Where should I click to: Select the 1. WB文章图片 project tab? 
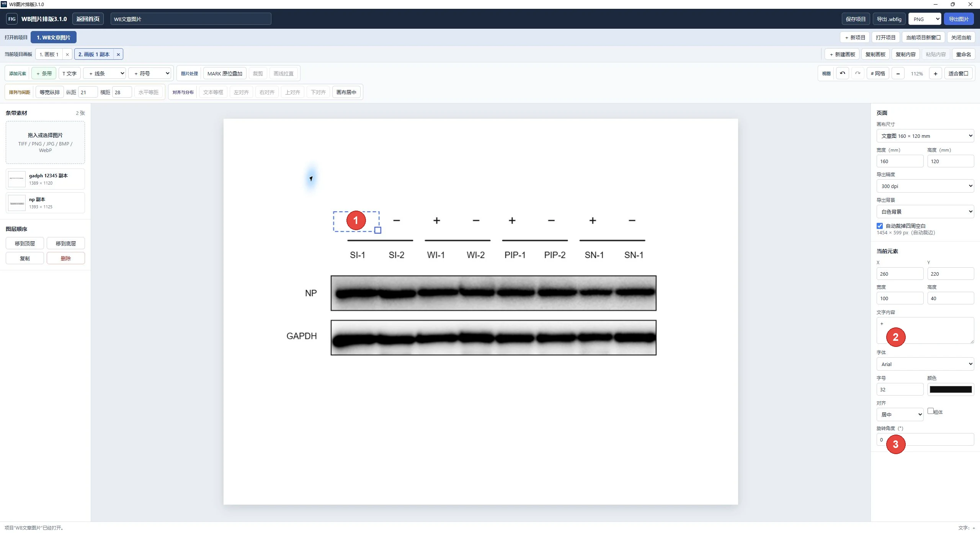coord(54,38)
